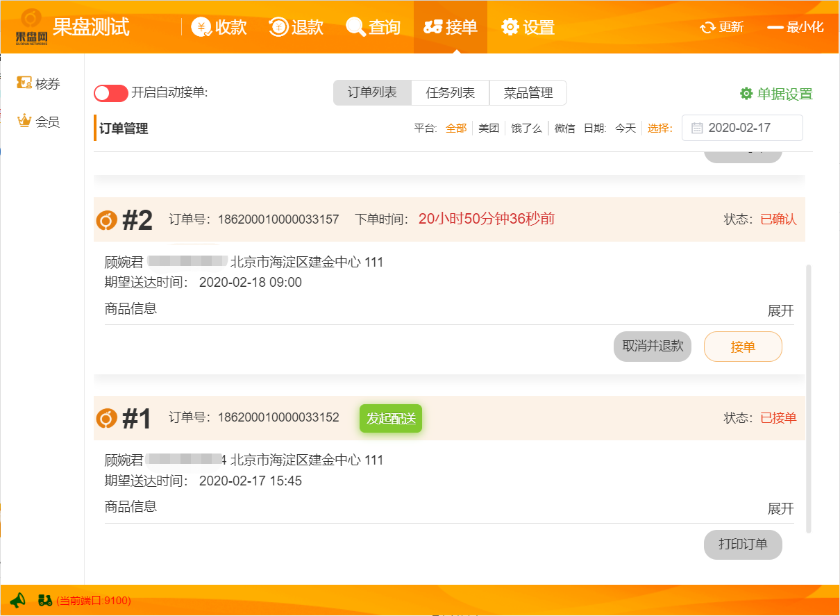
Task: Click the 查询 magnifier search icon
Action: click(355, 27)
